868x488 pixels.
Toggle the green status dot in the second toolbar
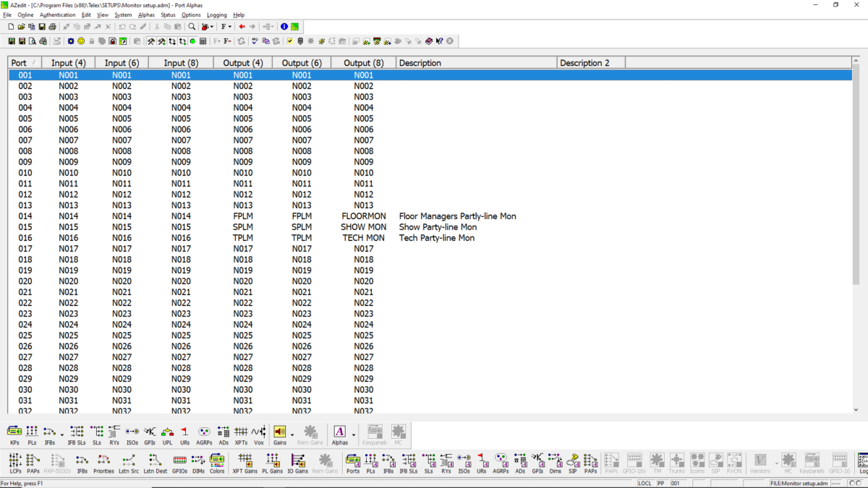192,40
